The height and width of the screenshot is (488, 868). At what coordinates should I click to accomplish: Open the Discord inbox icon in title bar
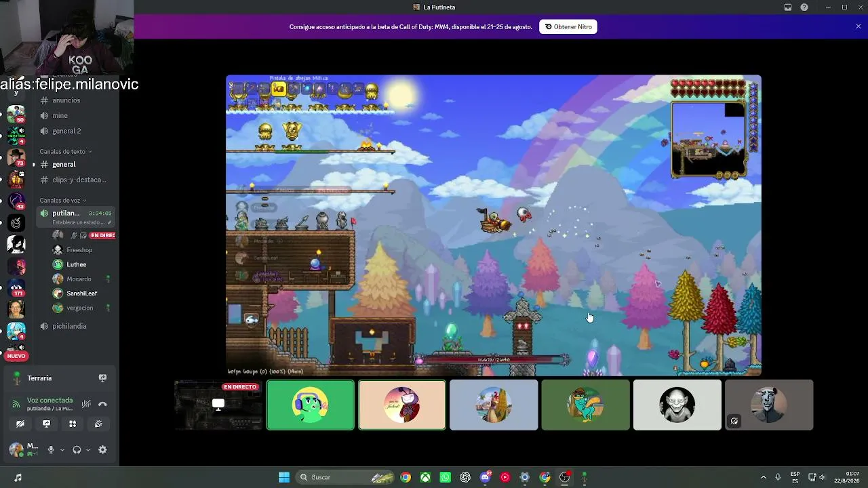[x=788, y=7]
